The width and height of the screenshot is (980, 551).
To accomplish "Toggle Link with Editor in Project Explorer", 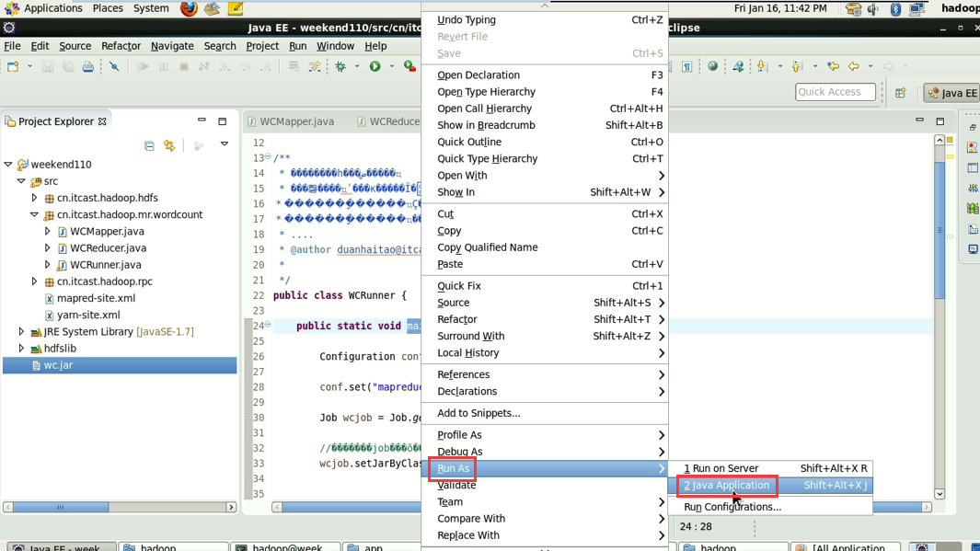I will coord(169,145).
